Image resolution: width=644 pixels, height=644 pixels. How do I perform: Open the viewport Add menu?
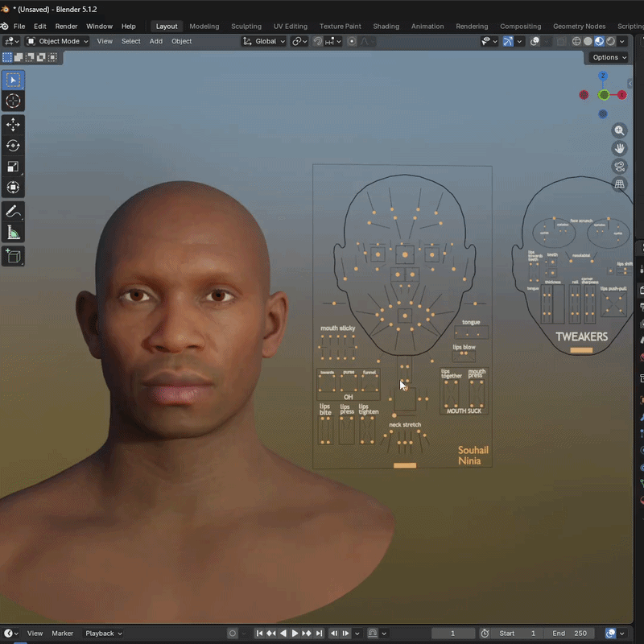pyautogui.click(x=156, y=42)
